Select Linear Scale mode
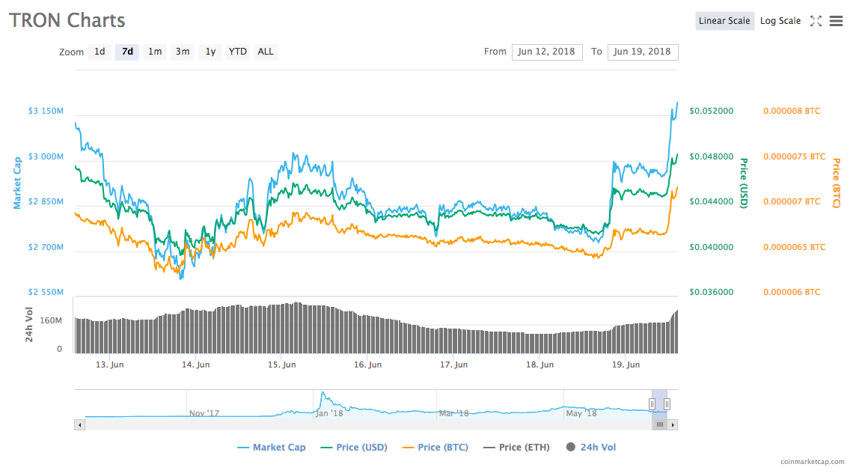This screenshot has width=868, height=476. (724, 20)
